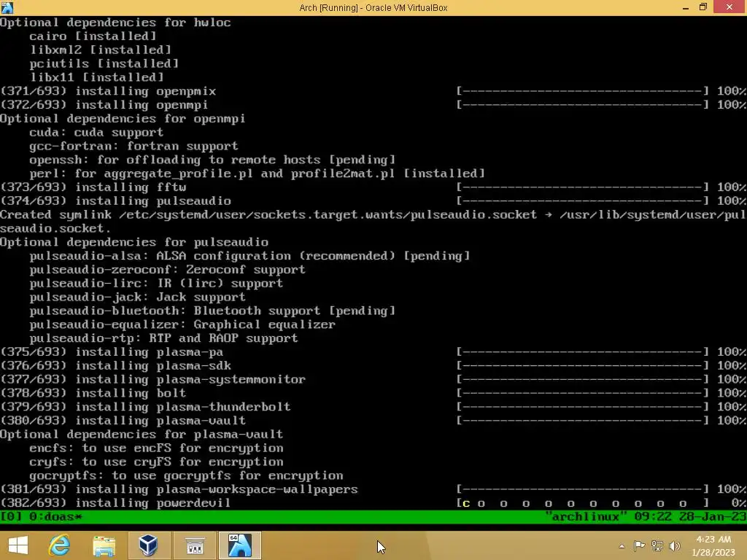This screenshot has height=560, width=747.
Task: Click line "cairo [installed]"
Action: click(x=93, y=36)
